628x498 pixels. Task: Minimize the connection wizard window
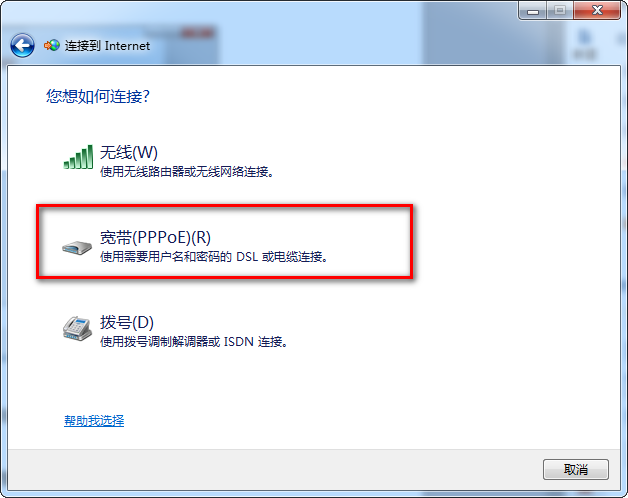click(x=532, y=10)
